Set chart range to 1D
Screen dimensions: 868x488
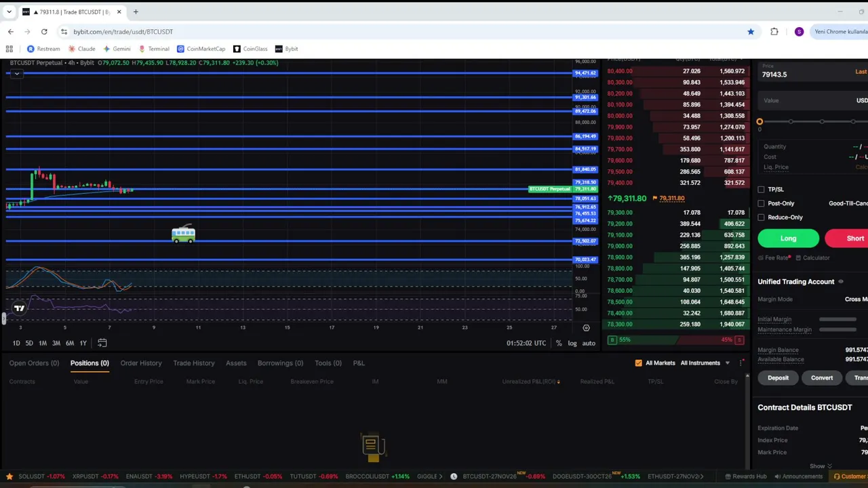click(x=16, y=343)
